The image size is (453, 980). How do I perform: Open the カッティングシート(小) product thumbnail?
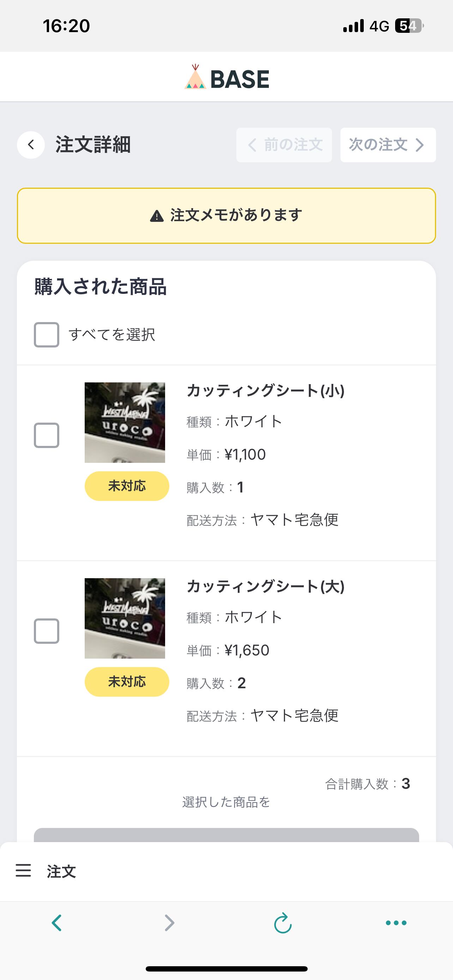[x=125, y=422]
